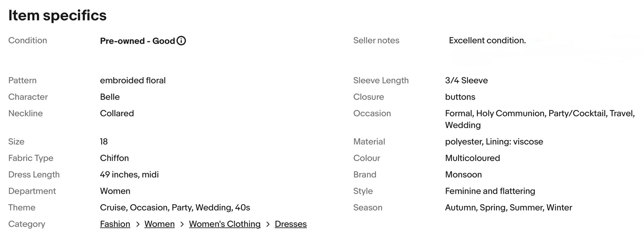Click the Pre-owned - Good condition text
644x241 pixels.
137,41
